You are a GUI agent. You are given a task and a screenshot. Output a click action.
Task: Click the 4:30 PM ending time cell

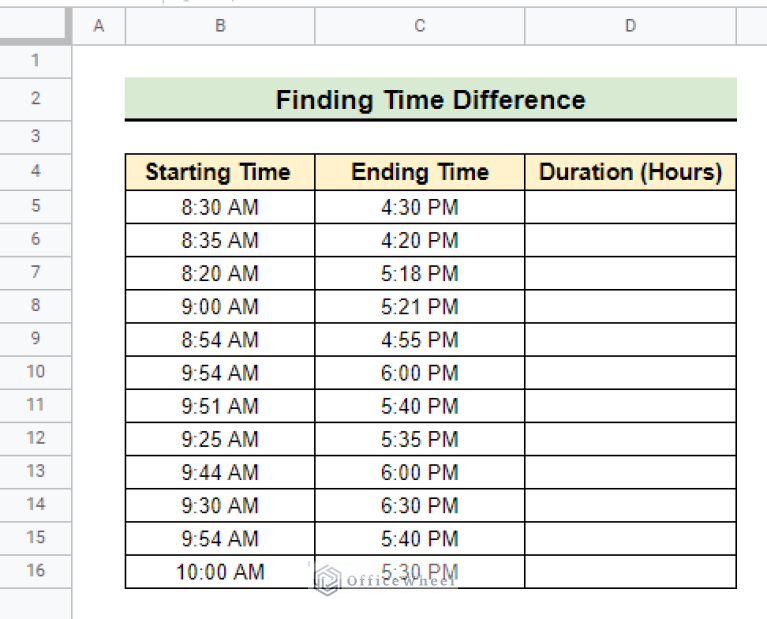(x=420, y=207)
